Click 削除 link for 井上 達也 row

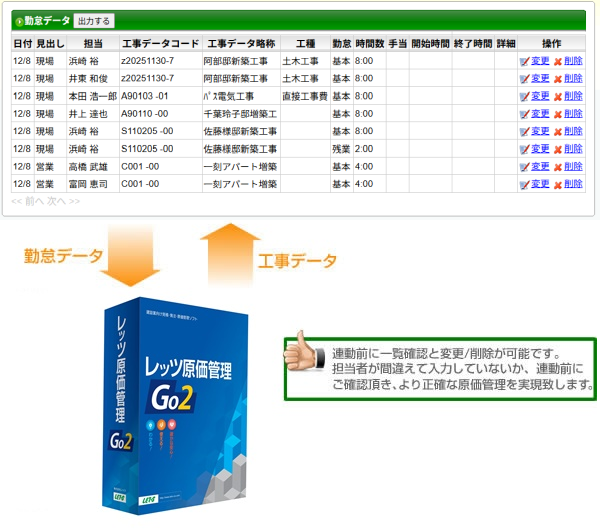[x=573, y=115]
